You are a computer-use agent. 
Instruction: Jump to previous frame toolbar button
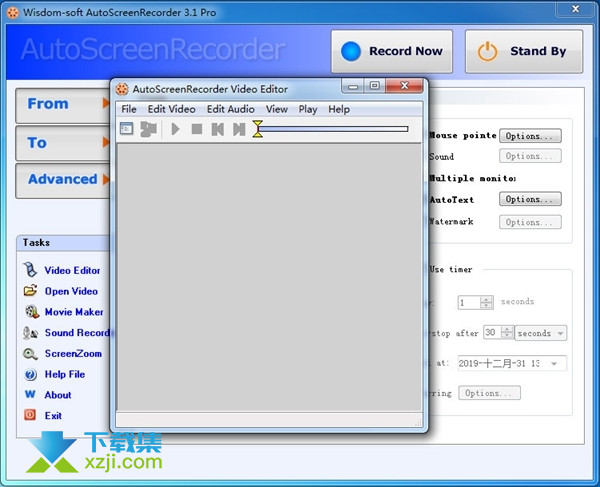point(218,129)
